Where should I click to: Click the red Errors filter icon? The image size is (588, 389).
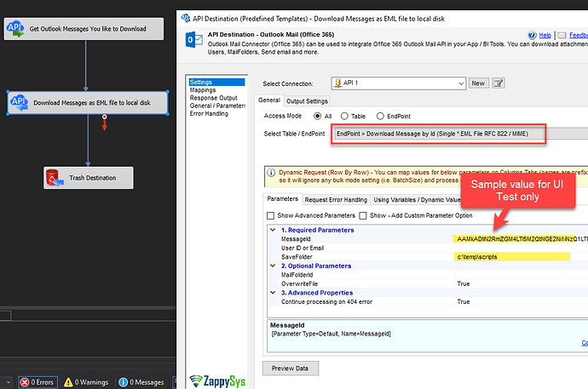click(x=25, y=382)
